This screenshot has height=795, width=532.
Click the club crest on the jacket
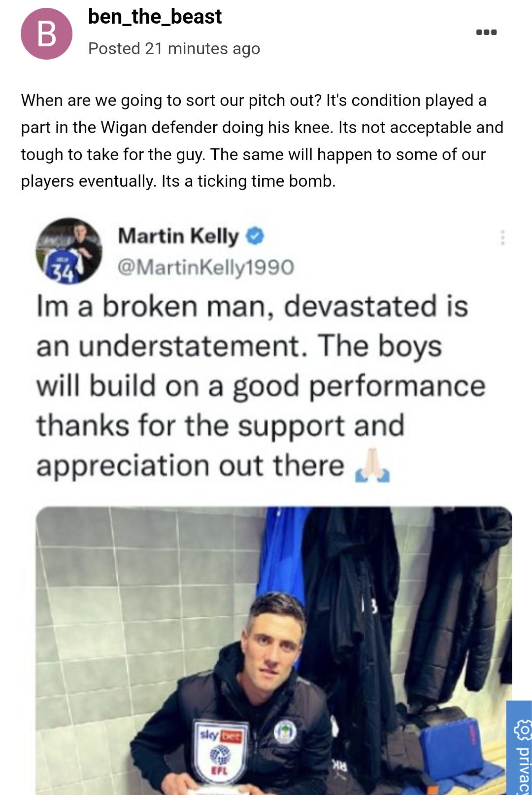point(285,731)
